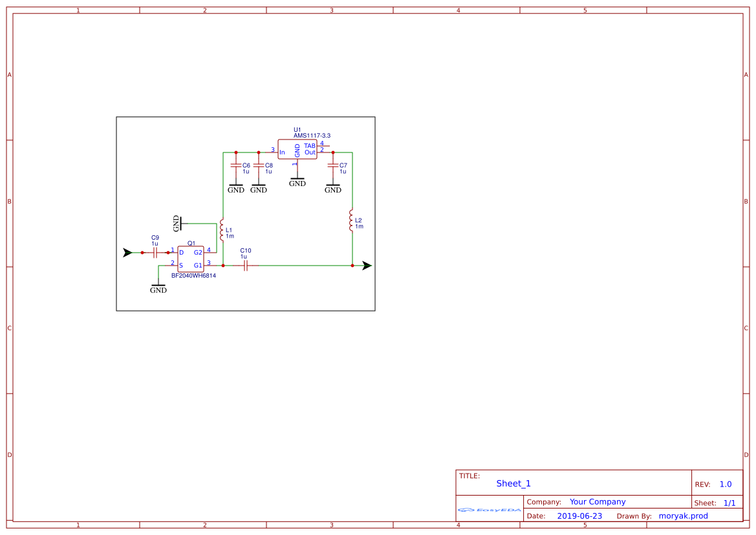Viewport: 756px width, 535px height.
Task: Select the AMS1117-3.3 regulator symbol U1
Action: 297,149
